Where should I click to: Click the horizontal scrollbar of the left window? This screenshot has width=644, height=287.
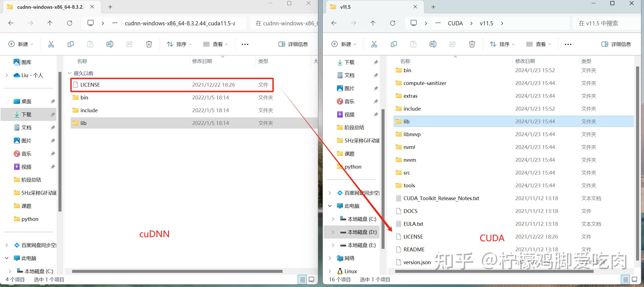[177, 271]
